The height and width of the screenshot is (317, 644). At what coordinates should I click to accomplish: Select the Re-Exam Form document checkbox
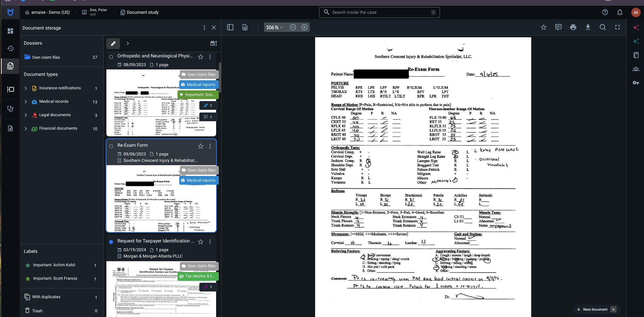tap(111, 146)
